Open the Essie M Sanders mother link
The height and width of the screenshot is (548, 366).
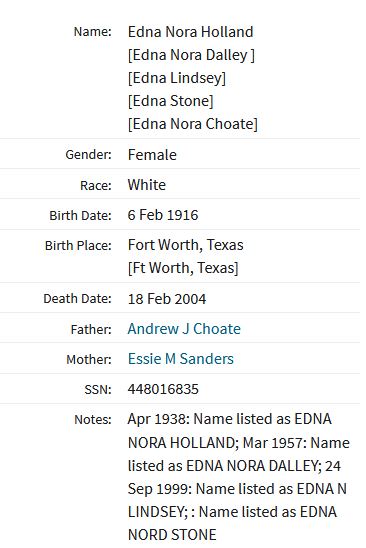[180, 359]
